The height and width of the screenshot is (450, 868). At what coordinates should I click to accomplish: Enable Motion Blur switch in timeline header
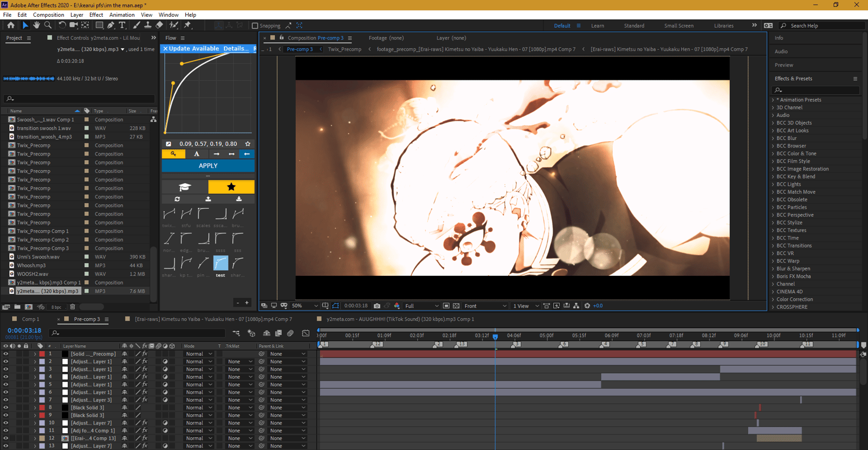click(290, 333)
